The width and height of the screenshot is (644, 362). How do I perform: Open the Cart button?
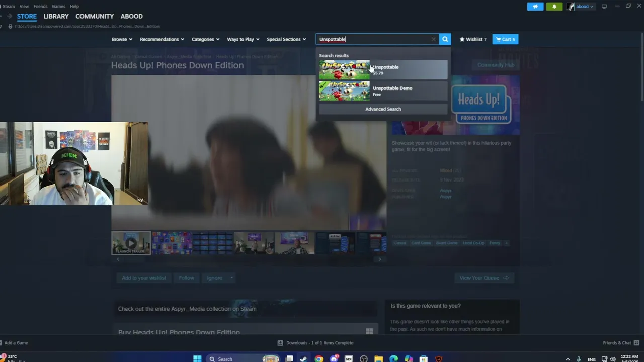505,39
